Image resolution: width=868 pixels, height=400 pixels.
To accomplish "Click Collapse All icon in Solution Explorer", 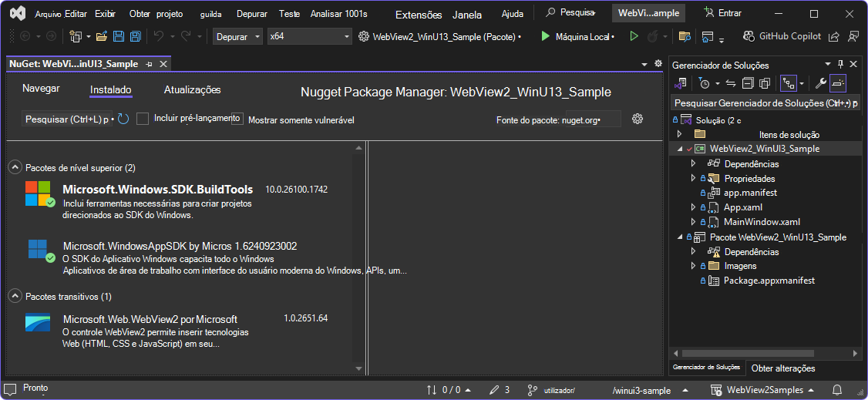I will (x=748, y=83).
